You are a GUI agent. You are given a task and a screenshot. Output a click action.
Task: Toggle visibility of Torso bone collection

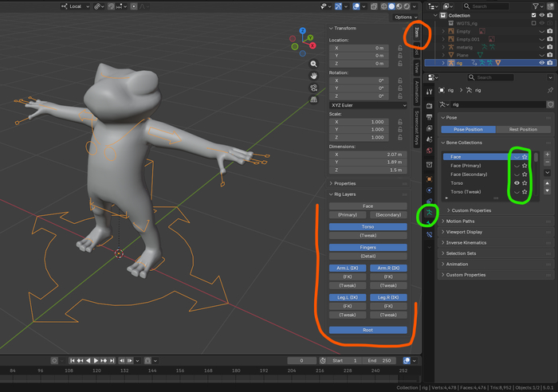tap(515, 183)
